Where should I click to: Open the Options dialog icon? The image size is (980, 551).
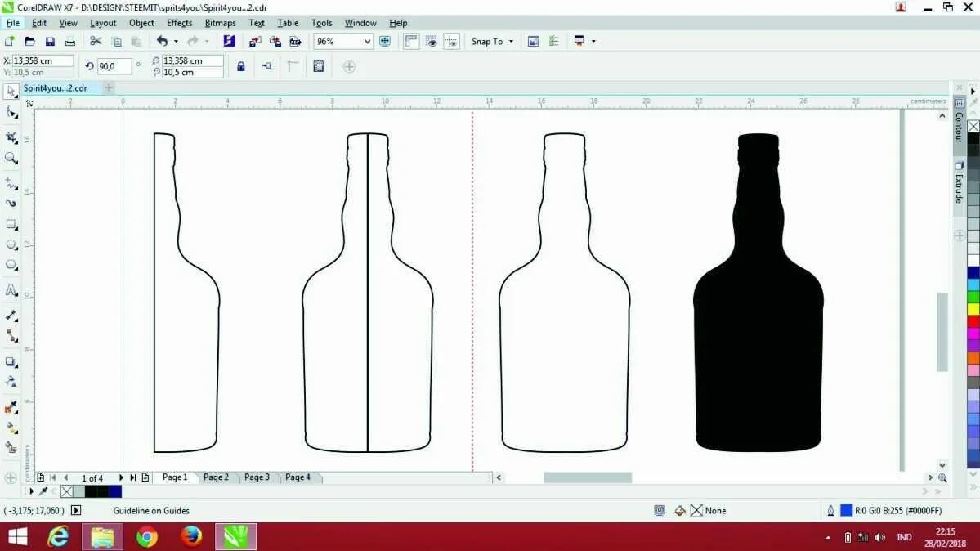[x=553, y=41]
